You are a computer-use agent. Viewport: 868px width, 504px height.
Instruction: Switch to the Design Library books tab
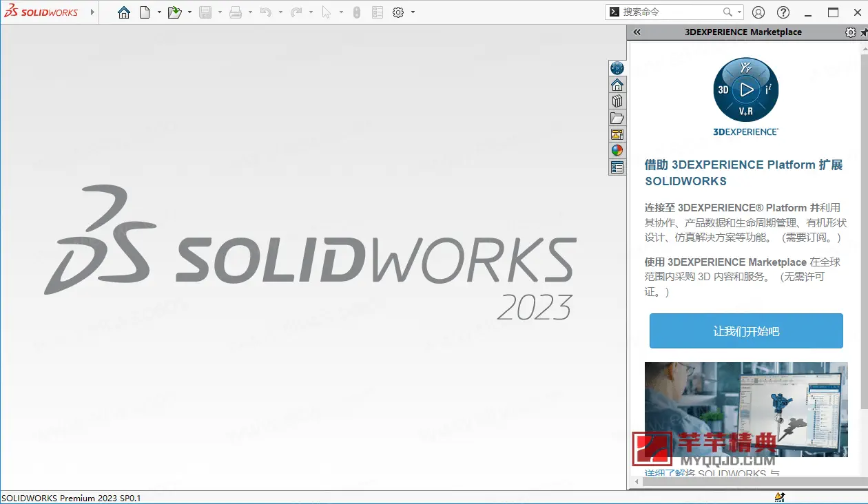(x=617, y=101)
